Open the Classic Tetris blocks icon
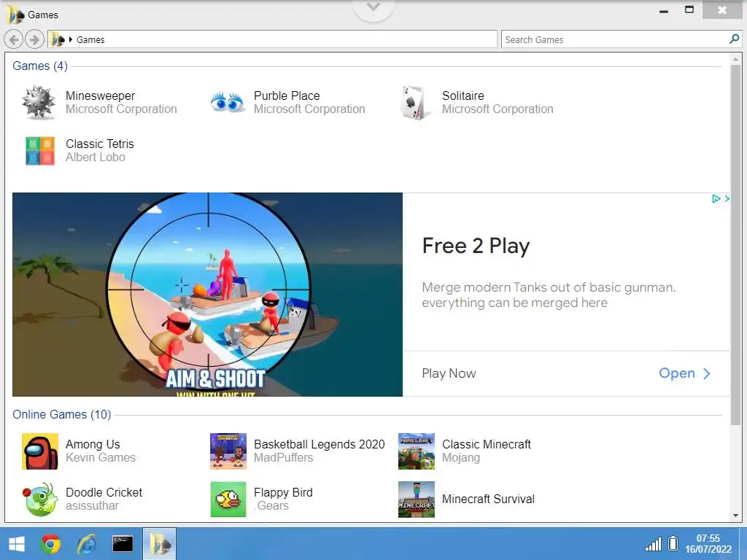This screenshot has width=747, height=560. 40,150
